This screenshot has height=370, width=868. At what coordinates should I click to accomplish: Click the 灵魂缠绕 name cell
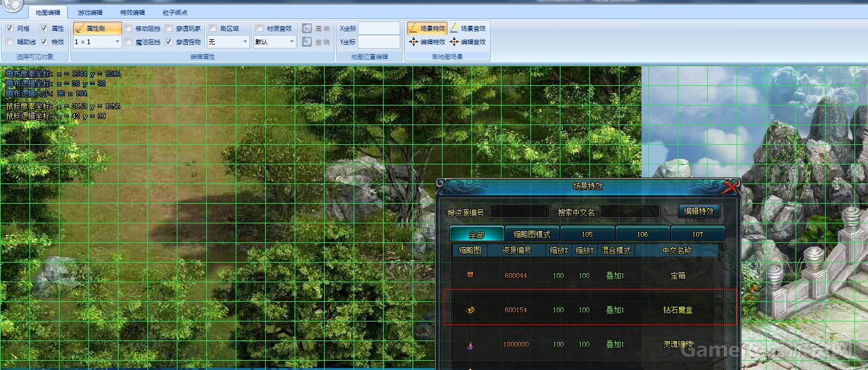point(678,344)
